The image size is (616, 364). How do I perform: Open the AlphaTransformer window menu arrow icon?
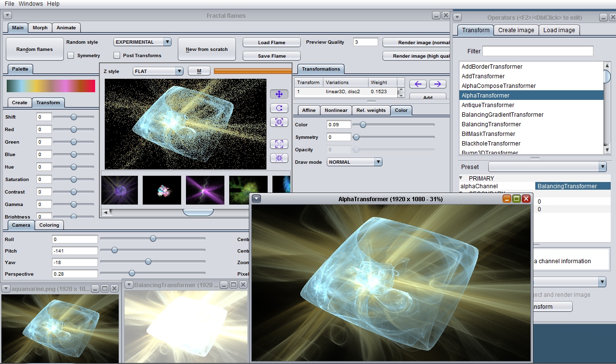pyautogui.click(x=257, y=199)
